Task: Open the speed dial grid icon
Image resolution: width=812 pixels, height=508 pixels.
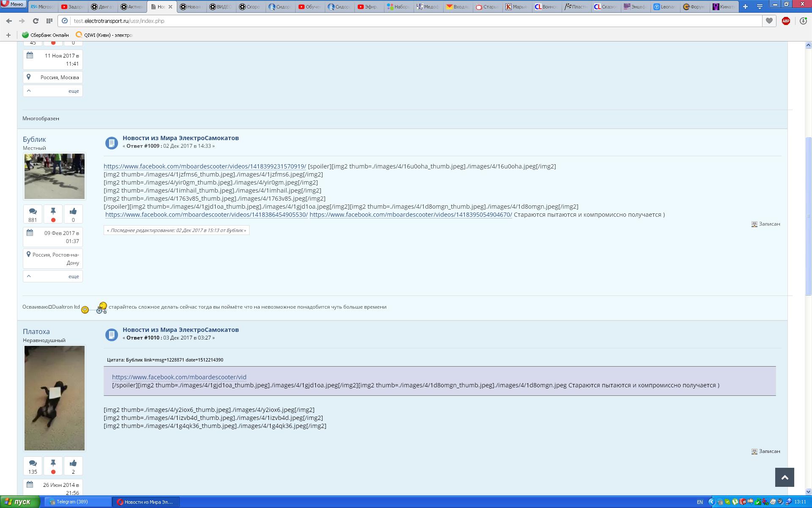Action: click(49, 21)
